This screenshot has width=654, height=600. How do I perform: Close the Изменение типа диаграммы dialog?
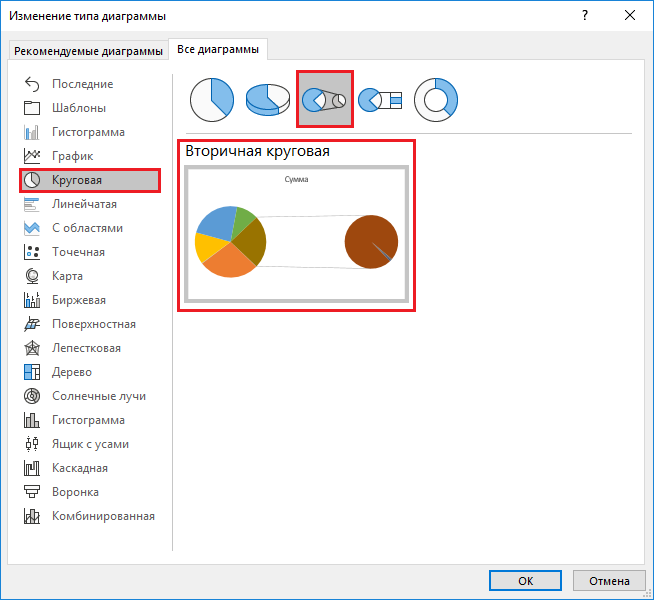click(630, 16)
